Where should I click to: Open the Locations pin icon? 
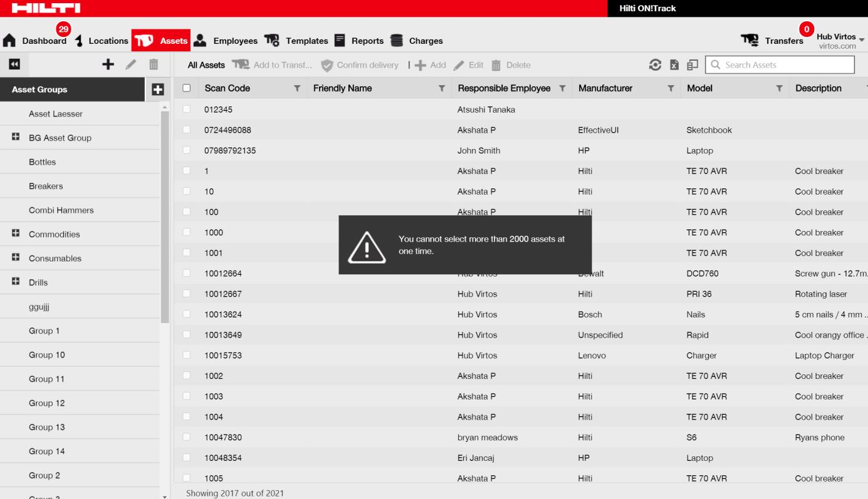pyautogui.click(x=78, y=41)
